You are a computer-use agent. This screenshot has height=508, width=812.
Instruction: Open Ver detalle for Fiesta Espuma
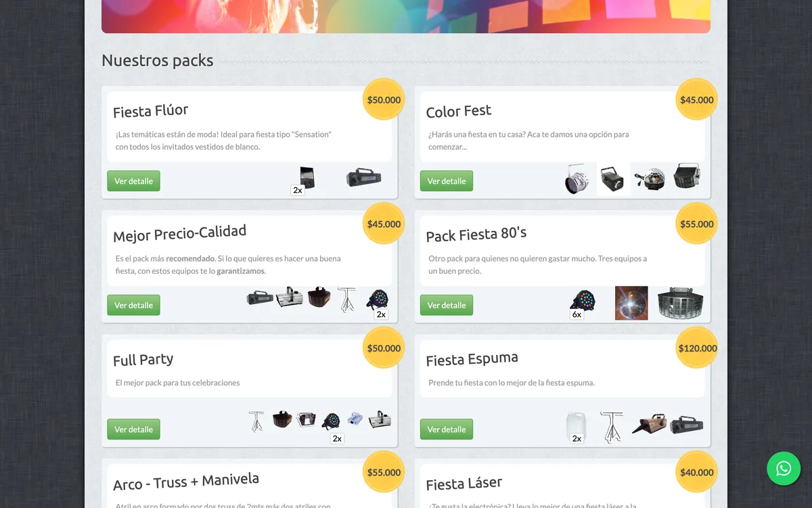coord(447,429)
